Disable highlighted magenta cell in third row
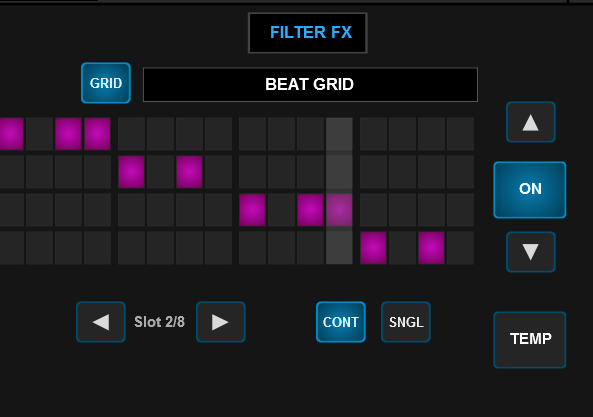593x417 pixels. click(x=339, y=210)
